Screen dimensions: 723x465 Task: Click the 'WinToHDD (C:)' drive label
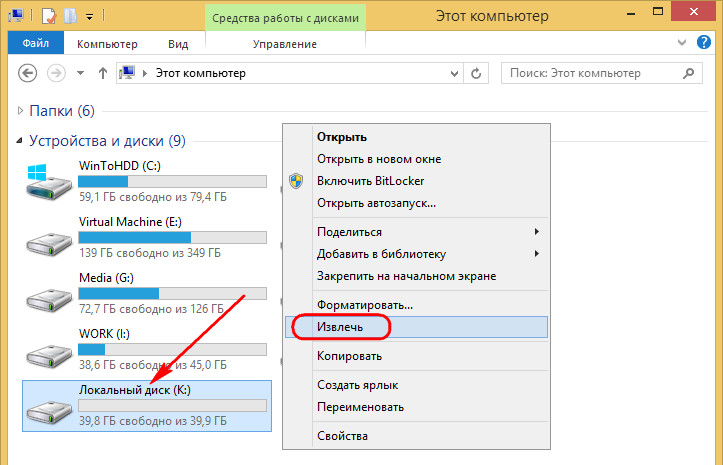tap(120, 166)
